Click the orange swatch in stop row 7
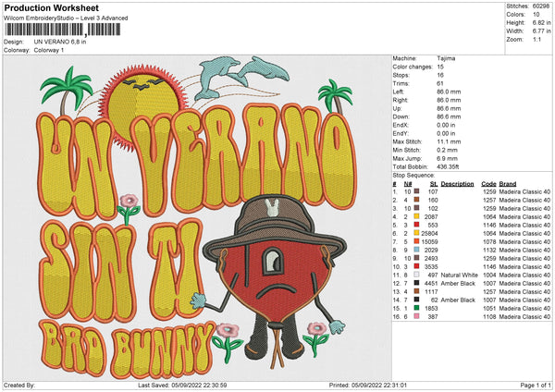555x392 pixels. pyautogui.click(x=416, y=241)
